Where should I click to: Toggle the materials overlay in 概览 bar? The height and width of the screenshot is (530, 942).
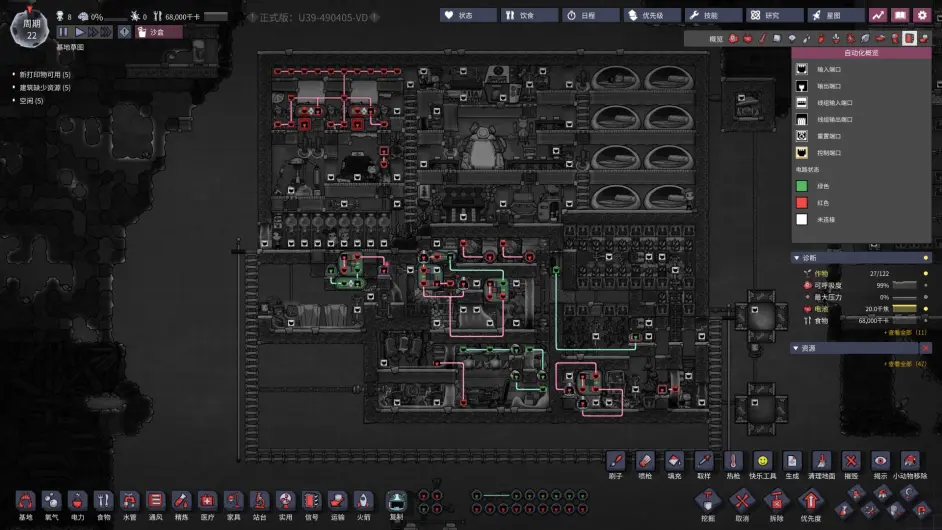coord(777,38)
